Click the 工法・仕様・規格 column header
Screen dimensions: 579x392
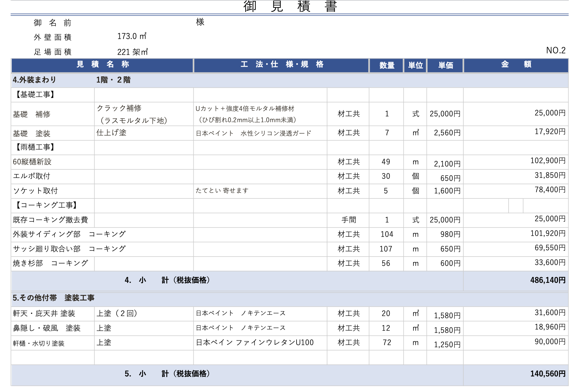(x=281, y=65)
